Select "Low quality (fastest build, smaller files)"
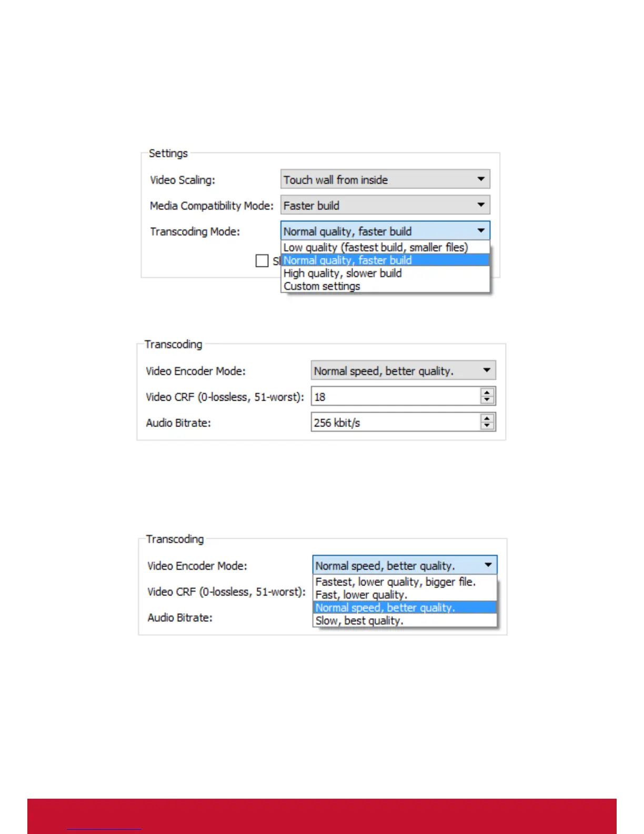 376,247
